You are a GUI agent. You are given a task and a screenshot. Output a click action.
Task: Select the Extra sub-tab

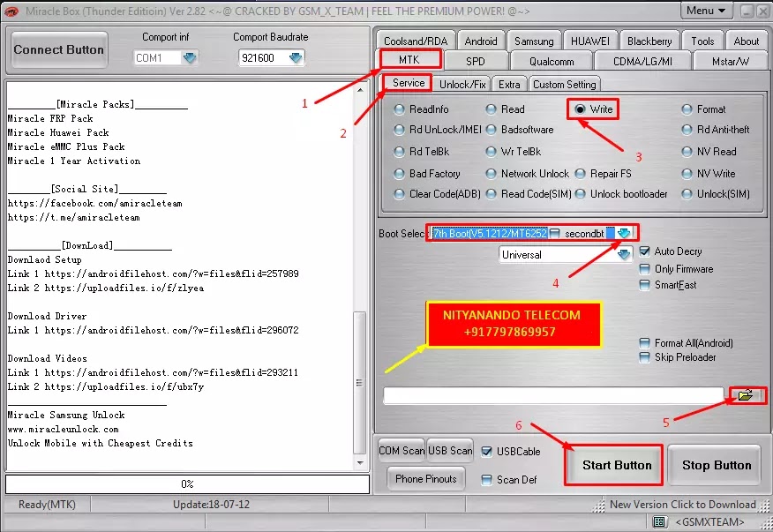pos(509,85)
